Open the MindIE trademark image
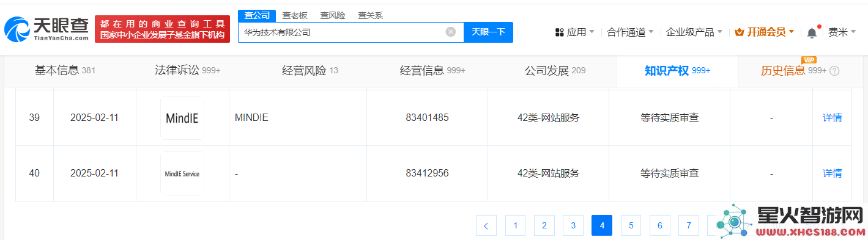 (182, 118)
